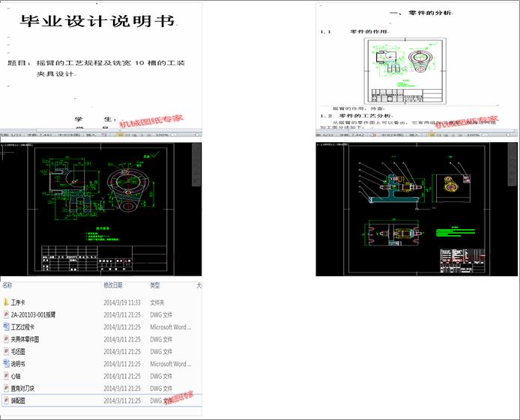Click the heading 1.2 零件的工艺分析
The height and width of the screenshot is (420, 520).
[356, 115]
